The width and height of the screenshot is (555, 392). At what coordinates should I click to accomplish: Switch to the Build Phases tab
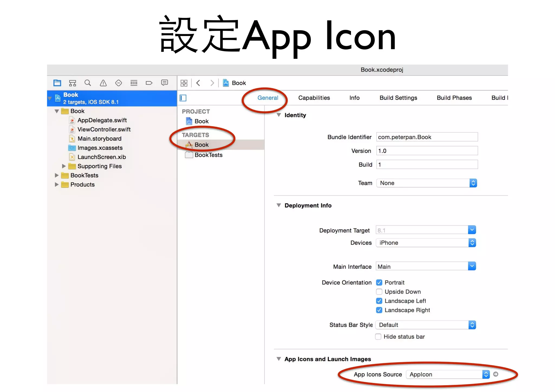(454, 98)
